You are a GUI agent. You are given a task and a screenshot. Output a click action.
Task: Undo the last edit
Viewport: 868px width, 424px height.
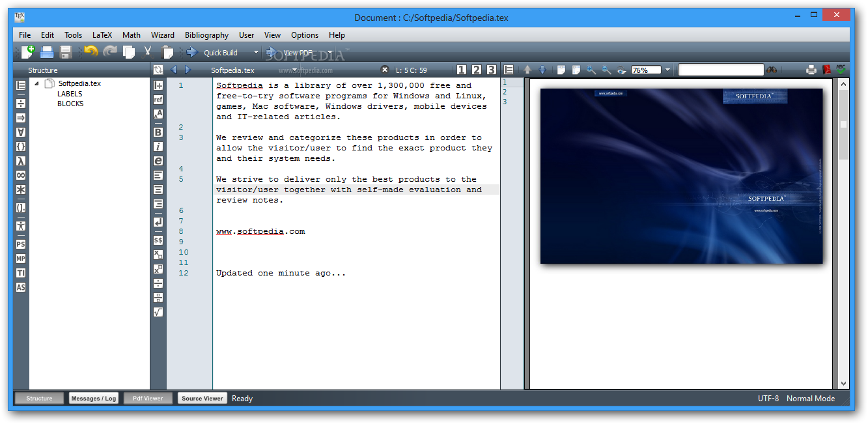tap(91, 51)
